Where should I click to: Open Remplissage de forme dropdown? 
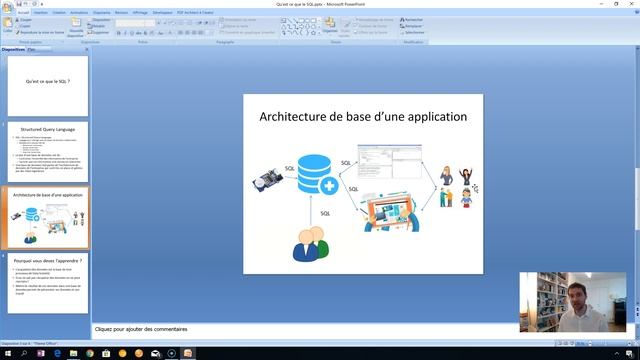click(373, 20)
